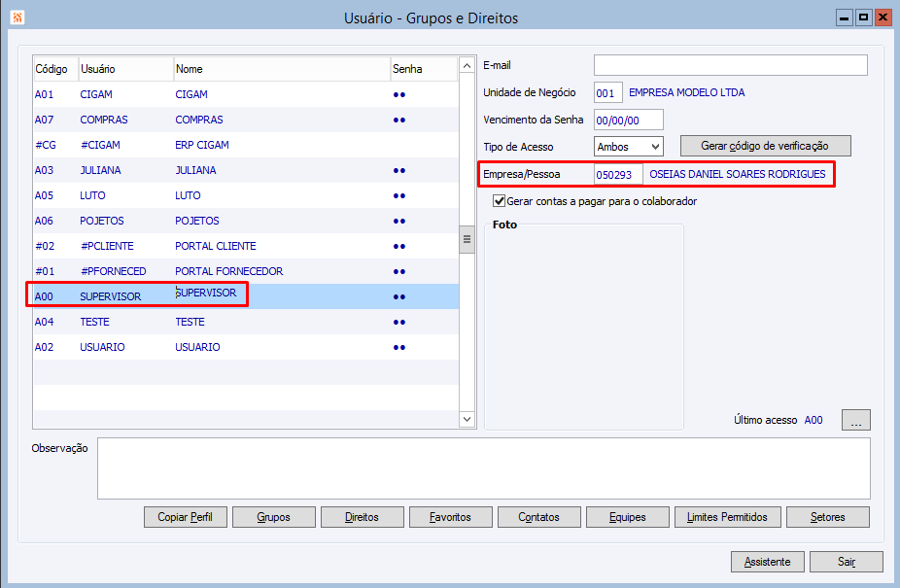Image resolution: width=900 pixels, height=588 pixels.
Task: Click the Sair button
Action: 846,562
